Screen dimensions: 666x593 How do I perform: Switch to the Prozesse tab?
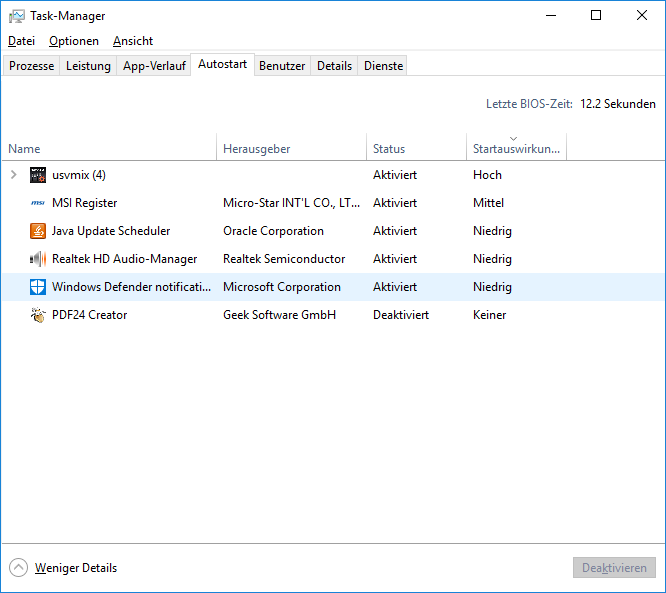point(31,66)
